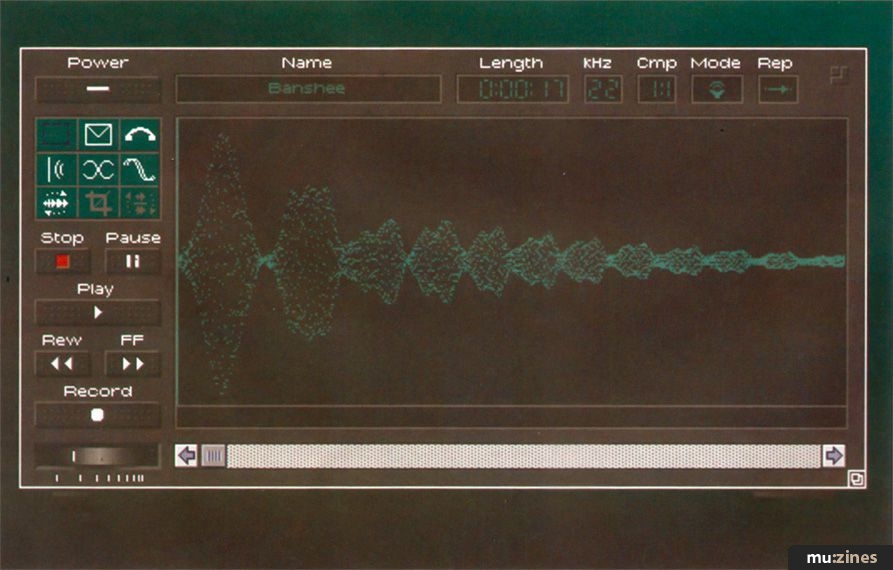
Task: Select the crop tool icon
Action: [98, 203]
